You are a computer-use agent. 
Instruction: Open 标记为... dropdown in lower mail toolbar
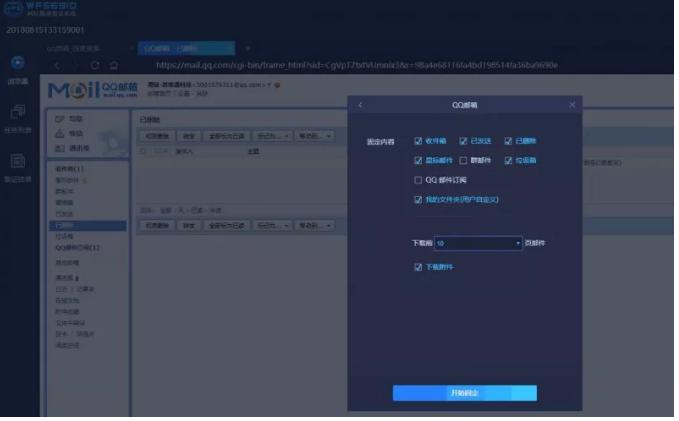[272, 226]
